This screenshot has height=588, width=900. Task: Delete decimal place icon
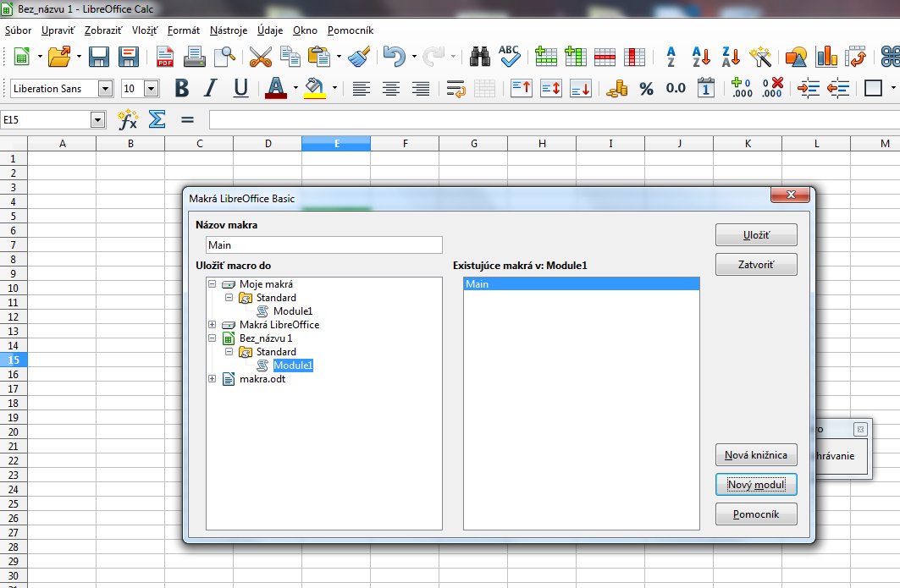pos(772,88)
